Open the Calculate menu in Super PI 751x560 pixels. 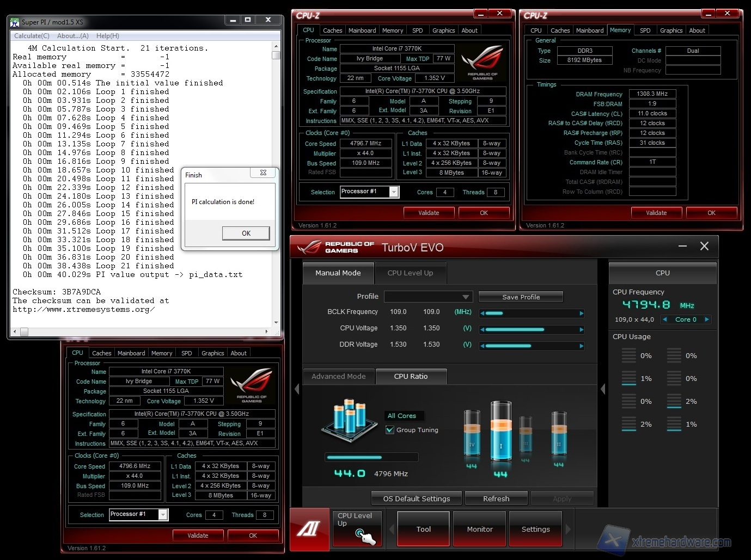[x=32, y=36]
